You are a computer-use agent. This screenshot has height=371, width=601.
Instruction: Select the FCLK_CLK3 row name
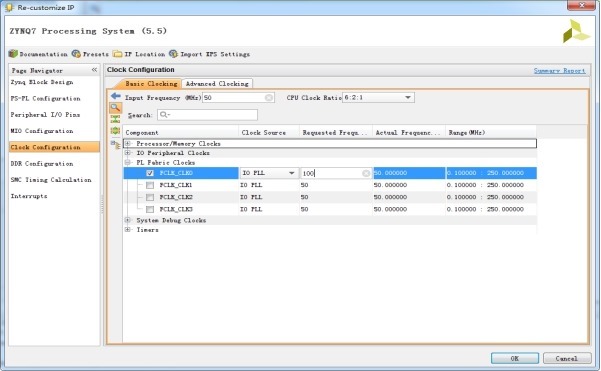176,209
